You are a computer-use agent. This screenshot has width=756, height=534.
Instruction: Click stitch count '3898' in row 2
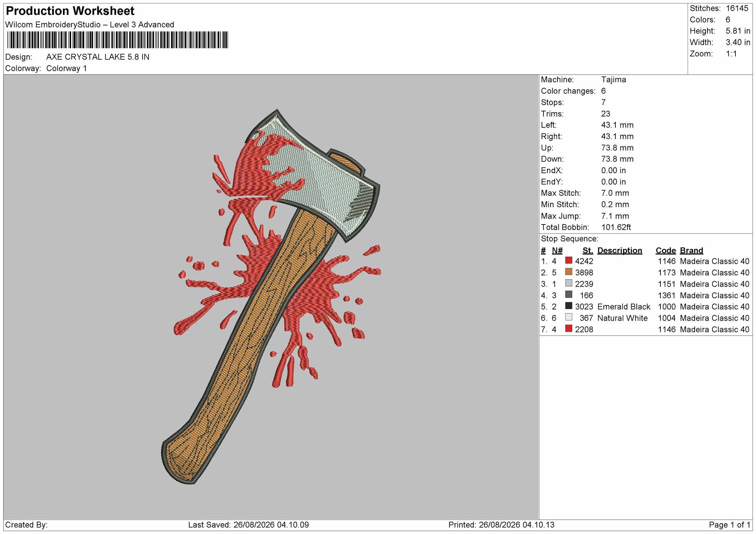coord(584,273)
